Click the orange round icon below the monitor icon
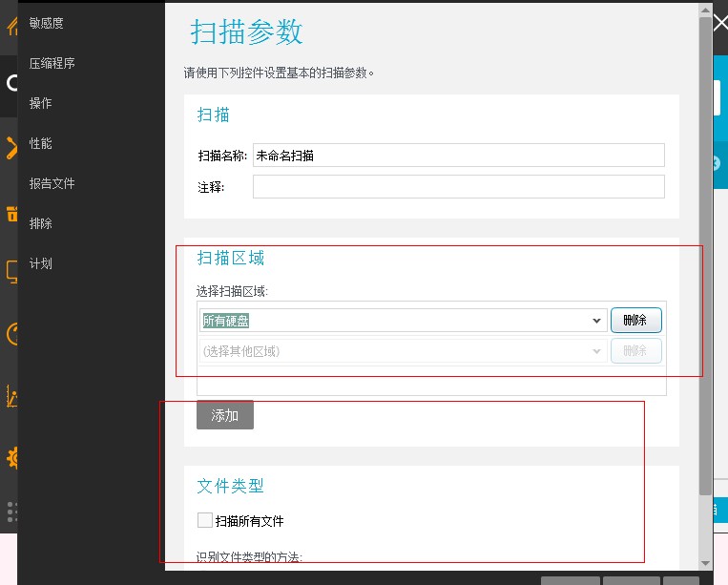The height and width of the screenshot is (585, 728). point(12,334)
